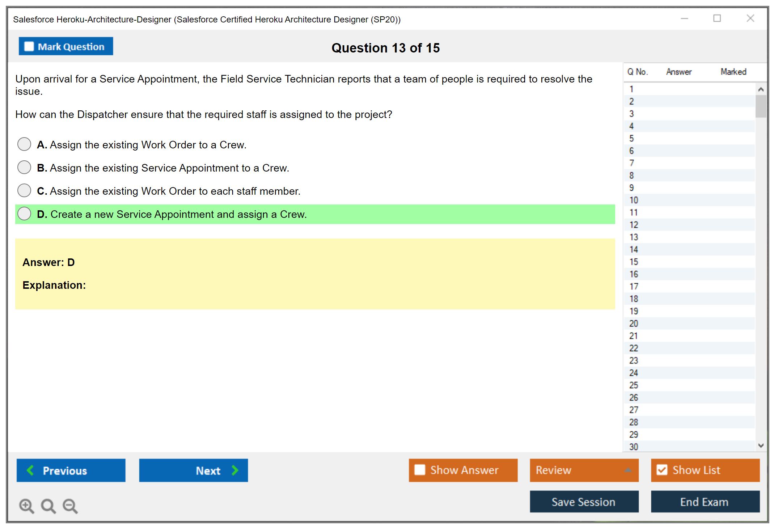Uncheck the Show List checkbox
Image resolution: width=778 pixels, height=532 pixels.
point(662,470)
